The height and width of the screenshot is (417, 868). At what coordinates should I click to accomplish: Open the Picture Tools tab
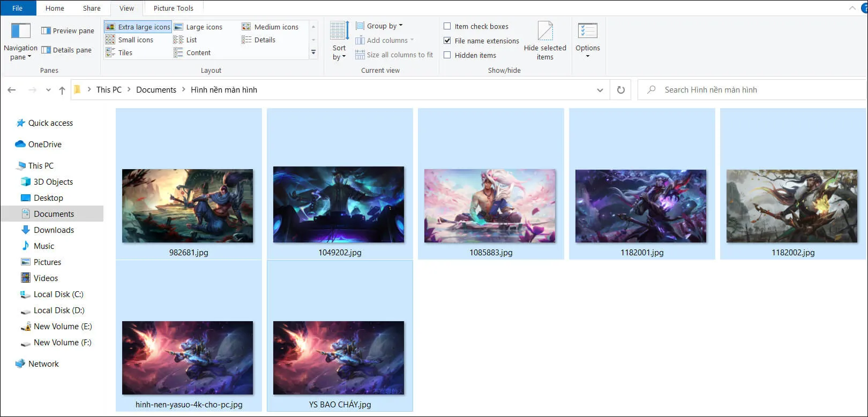tap(173, 8)
